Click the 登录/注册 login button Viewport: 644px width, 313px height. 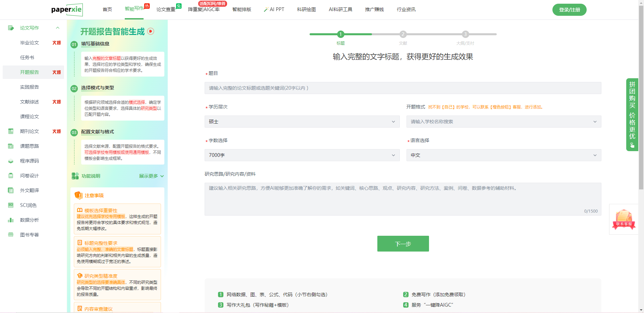click(x=569, y=10)
